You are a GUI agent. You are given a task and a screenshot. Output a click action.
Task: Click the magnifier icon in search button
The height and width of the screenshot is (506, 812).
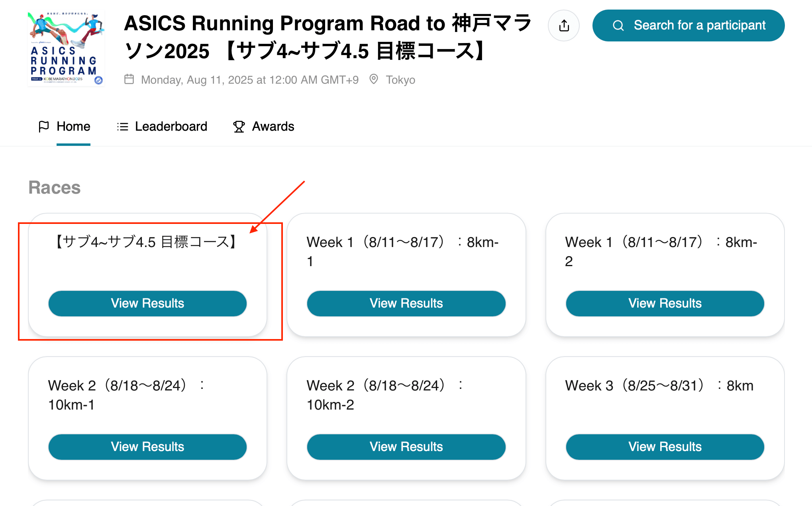618,26
